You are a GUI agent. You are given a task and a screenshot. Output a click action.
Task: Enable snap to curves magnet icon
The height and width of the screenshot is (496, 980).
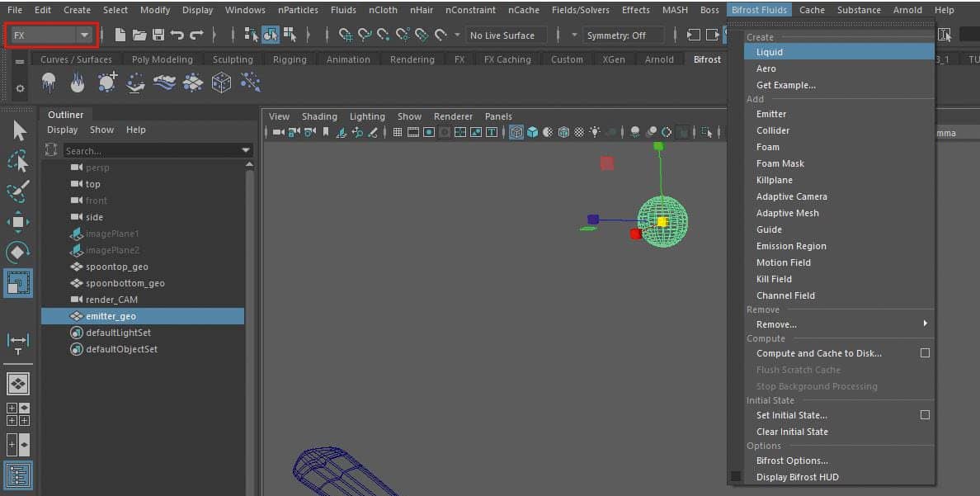[365, 35]
